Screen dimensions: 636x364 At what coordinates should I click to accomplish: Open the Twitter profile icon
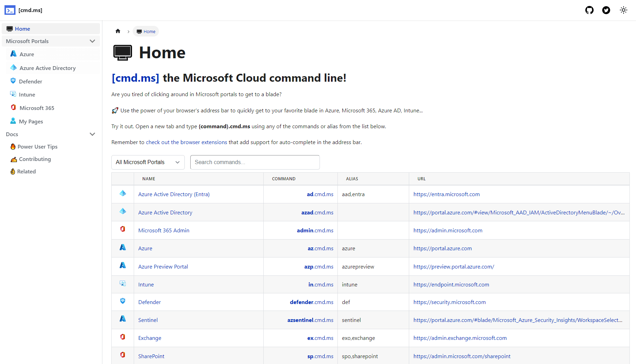[606, 10]
